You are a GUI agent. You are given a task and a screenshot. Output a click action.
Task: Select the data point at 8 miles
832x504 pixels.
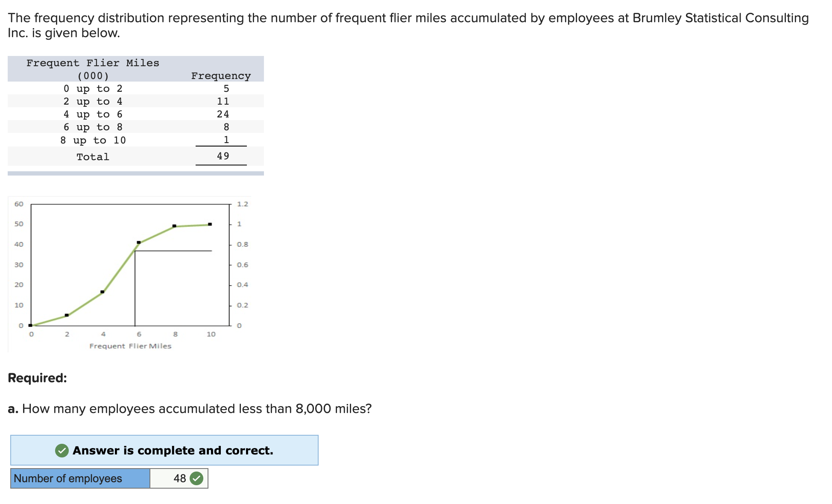click(x=175, y=225)
